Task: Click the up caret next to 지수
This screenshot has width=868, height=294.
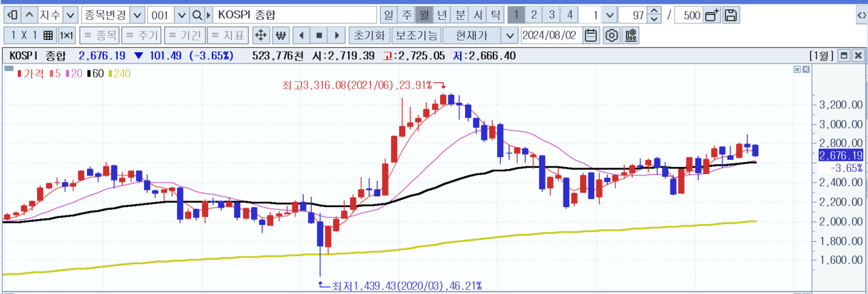Action: [x=29, y=14]
